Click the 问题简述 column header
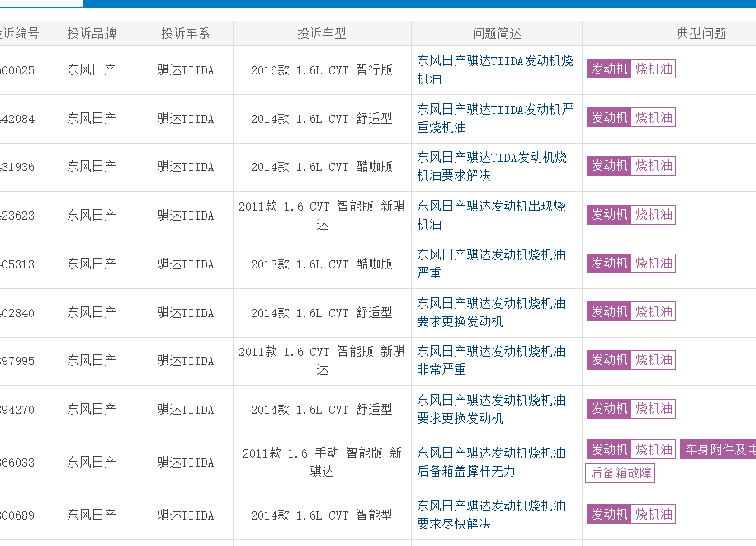756x546 pixels. [x=497, y=33]
